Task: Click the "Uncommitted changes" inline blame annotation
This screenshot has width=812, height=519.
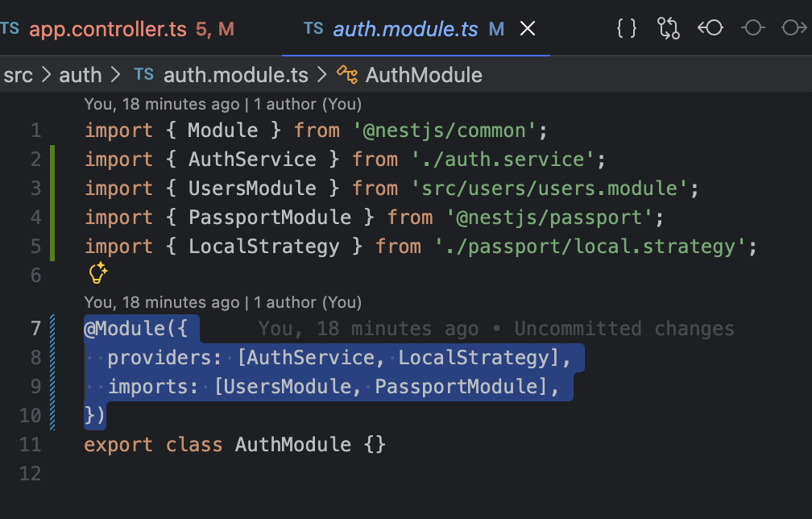Action: [x=624, y=329]
